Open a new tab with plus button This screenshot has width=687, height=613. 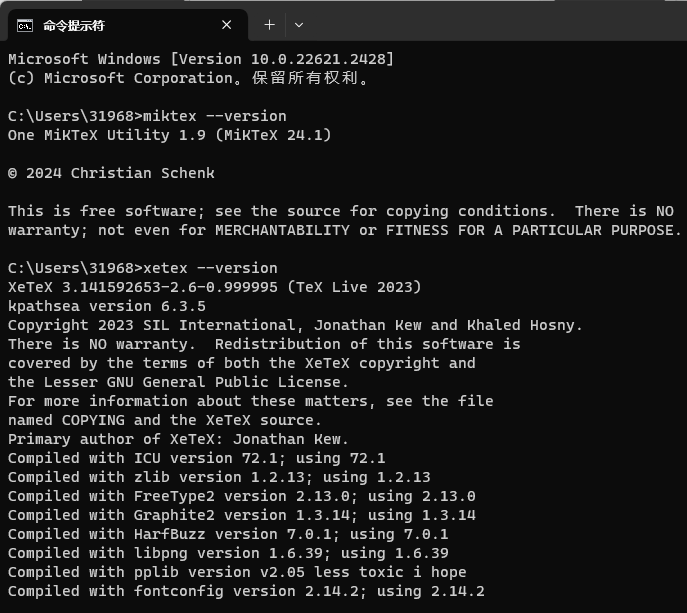coord(269,25)
